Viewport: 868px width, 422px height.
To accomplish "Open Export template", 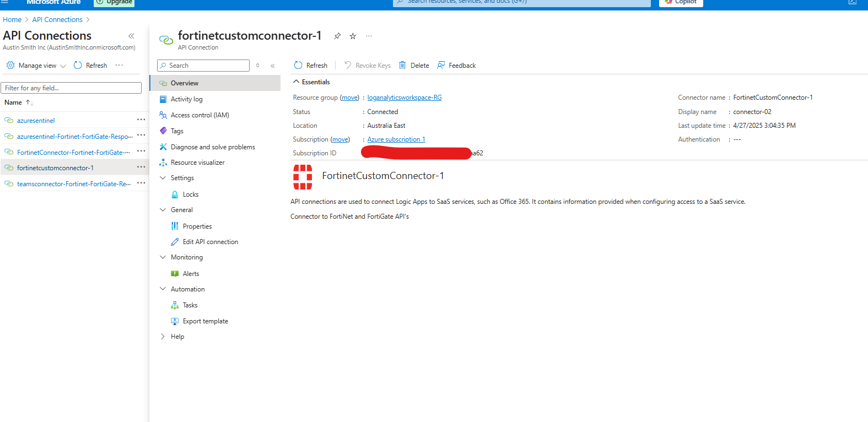I will pyautogui.click(x=205, y=321).
